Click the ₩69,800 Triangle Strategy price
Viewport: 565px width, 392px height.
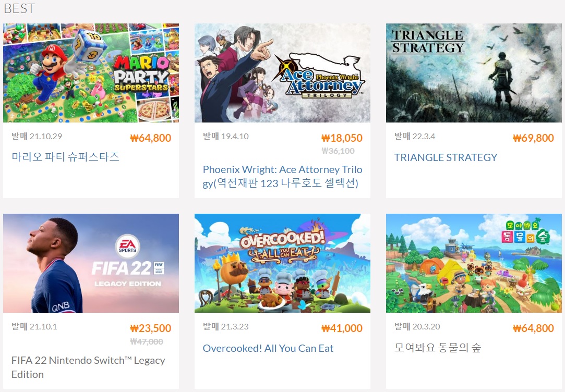[533, 138]
